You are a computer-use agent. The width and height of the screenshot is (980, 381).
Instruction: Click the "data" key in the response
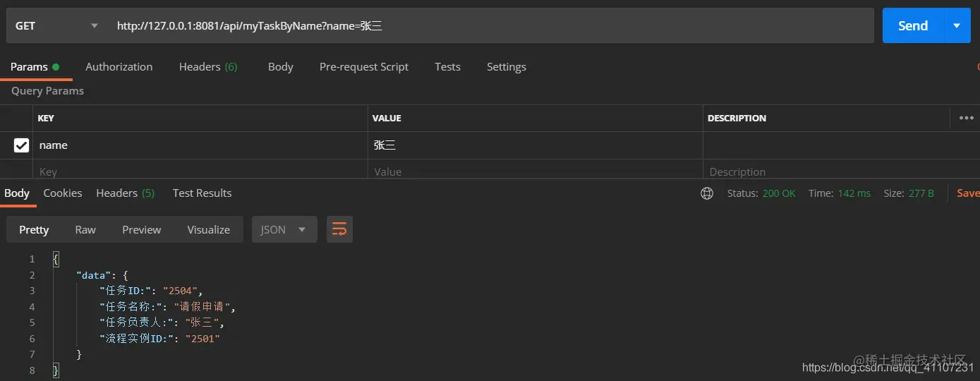coord(92,275)
